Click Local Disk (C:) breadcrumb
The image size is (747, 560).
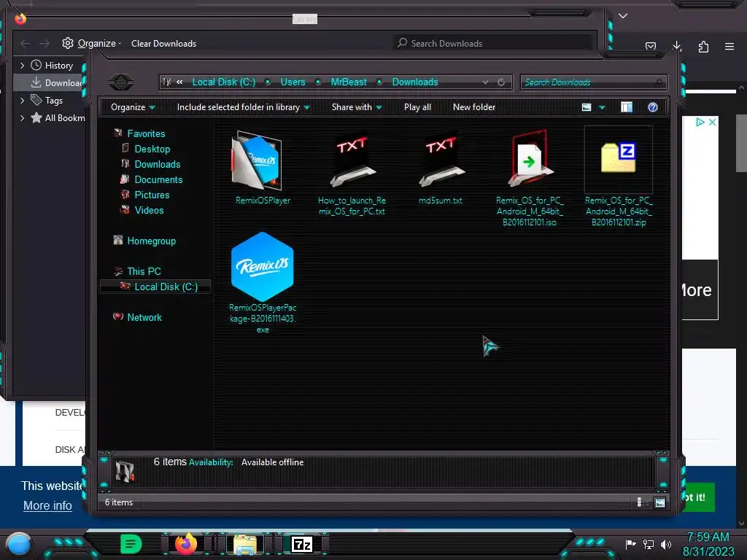pyautogui.click(x=224, y=82)
